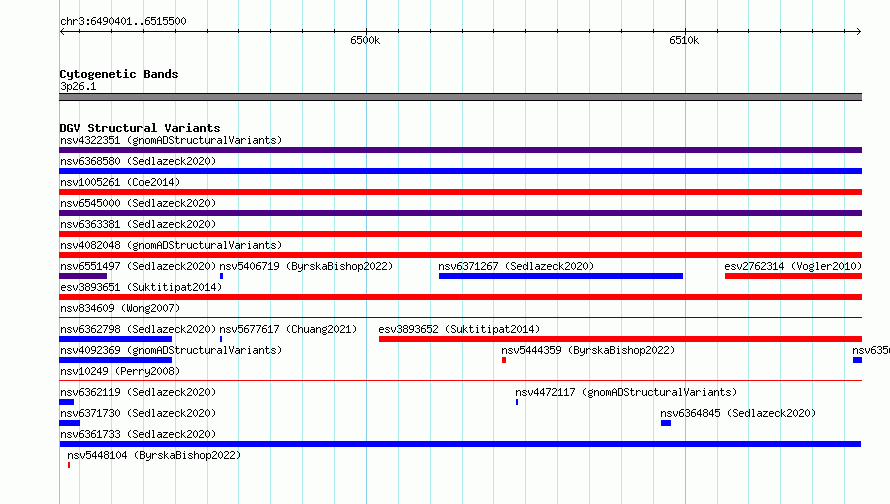890x504 pixels.
Task: Click the purple bar under nsv4322351
Action: 460,150
